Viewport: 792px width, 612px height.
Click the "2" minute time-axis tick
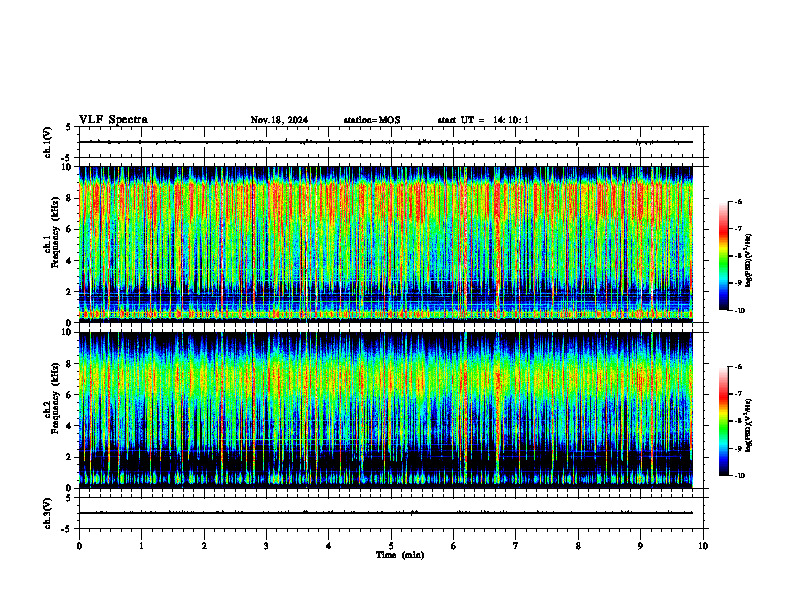pyautogui.click(x=204, y=546)
